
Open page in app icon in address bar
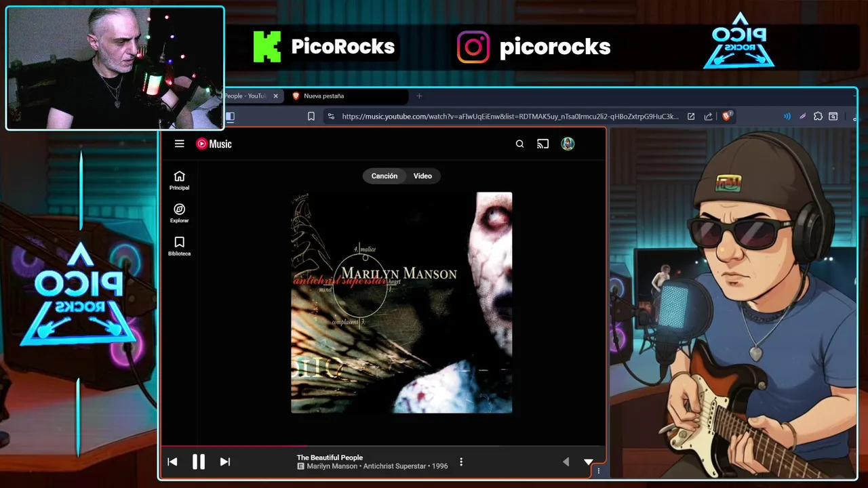tap(690, 117)
